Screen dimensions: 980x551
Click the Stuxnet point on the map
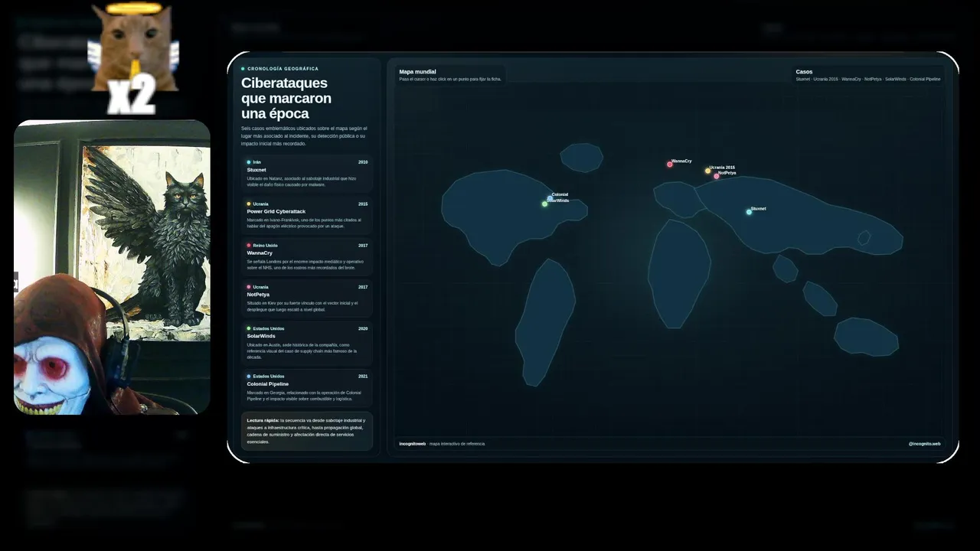pos(749,212)
